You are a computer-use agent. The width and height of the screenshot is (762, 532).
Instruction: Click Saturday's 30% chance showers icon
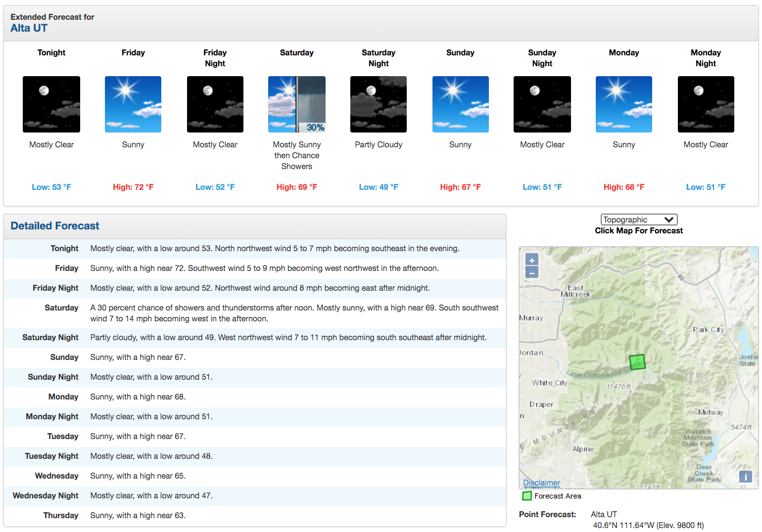pyautogui.click(x=297, y=104)
